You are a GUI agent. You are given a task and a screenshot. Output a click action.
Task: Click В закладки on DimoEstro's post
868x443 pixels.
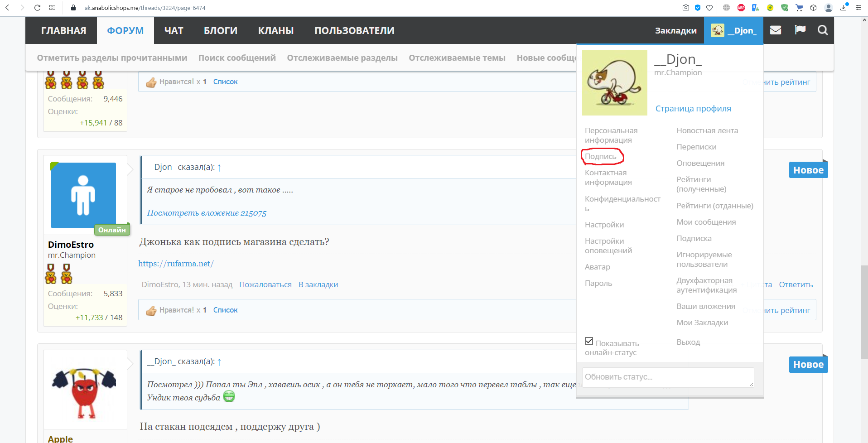pyautogui.click(x=318, y=285)
